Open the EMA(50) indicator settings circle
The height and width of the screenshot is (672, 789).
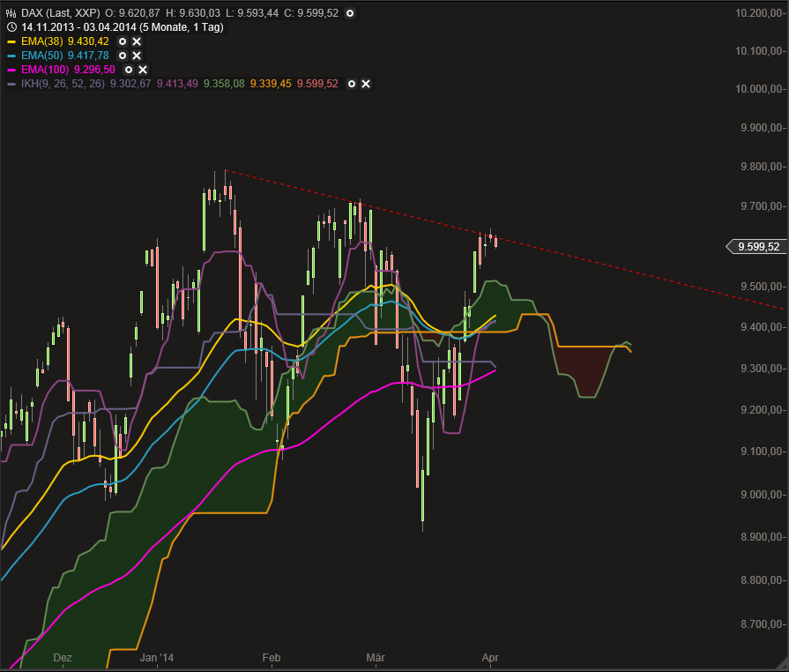click(121, 56)
